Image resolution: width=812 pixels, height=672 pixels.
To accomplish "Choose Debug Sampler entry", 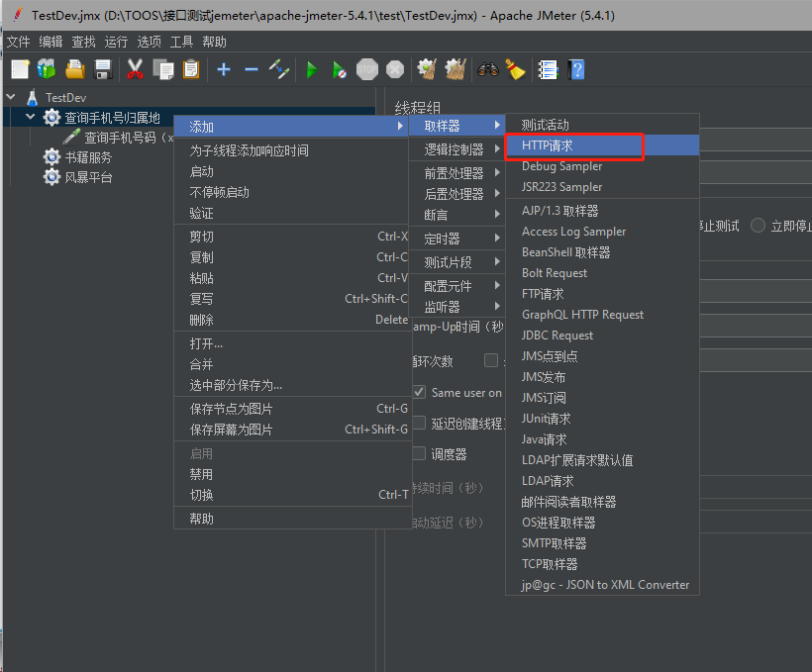I will coord(603,166).
